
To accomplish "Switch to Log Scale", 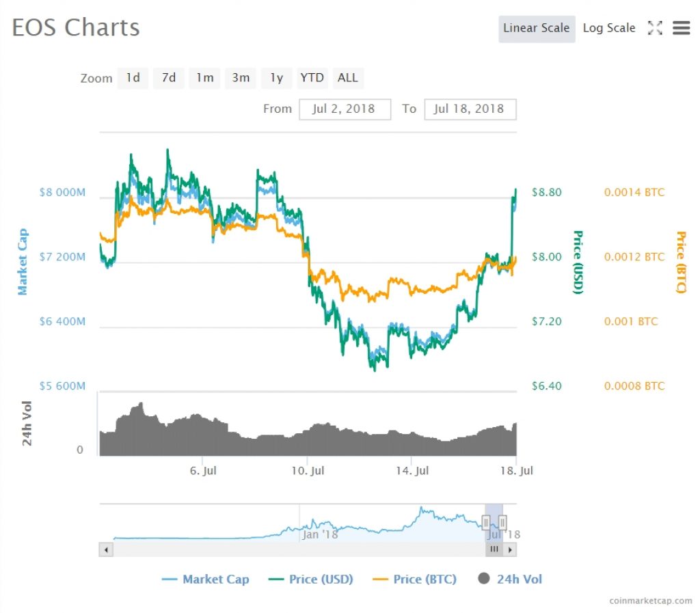I will (609, 28).
